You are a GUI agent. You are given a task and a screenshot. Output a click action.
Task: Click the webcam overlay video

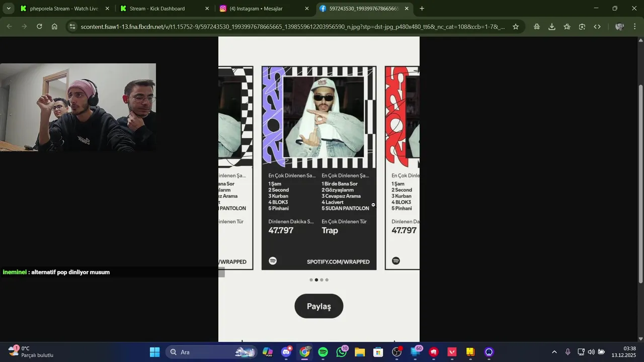[x=78, y=107]
